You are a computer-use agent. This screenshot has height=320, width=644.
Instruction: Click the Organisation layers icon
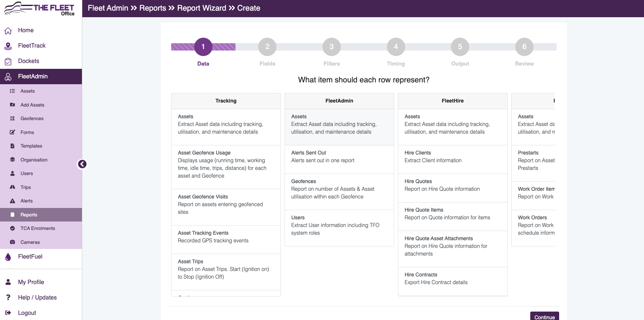(x=12, y=160)
